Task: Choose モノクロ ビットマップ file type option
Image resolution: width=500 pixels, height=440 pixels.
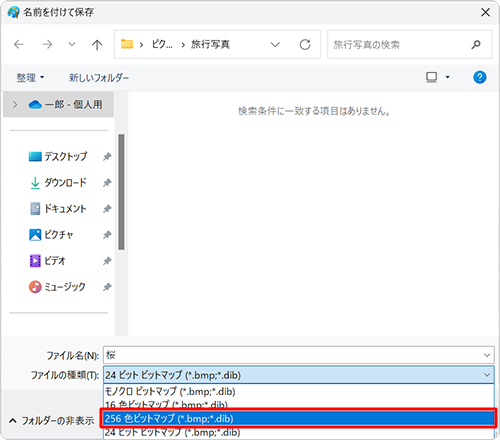Action: [299, 391]
